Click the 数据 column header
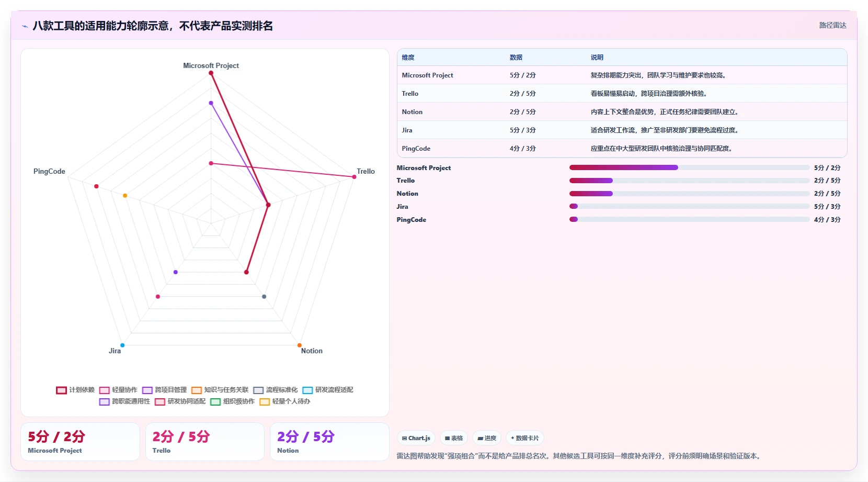The width and height of the screenshot is (868, 482). point(516,58)
